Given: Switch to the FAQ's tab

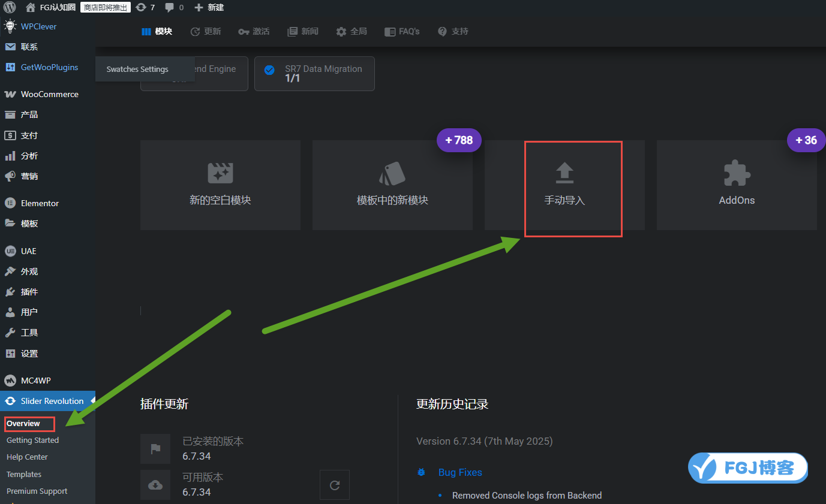Looking at the screenshot, I should pos(402,31).
